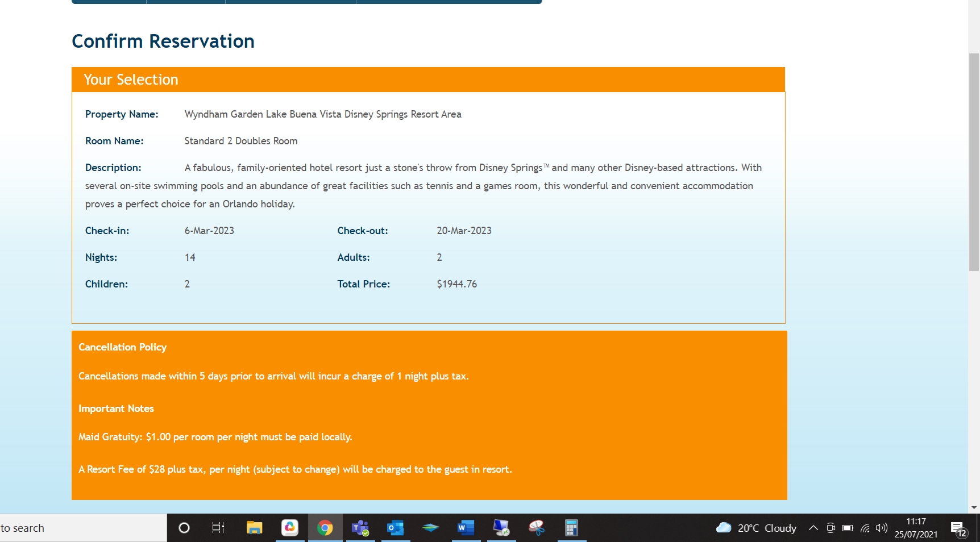Click the Important Notes heading
The height and width of the screenshot is (542, 980).
pyautogui.click(x=116, y=408)
